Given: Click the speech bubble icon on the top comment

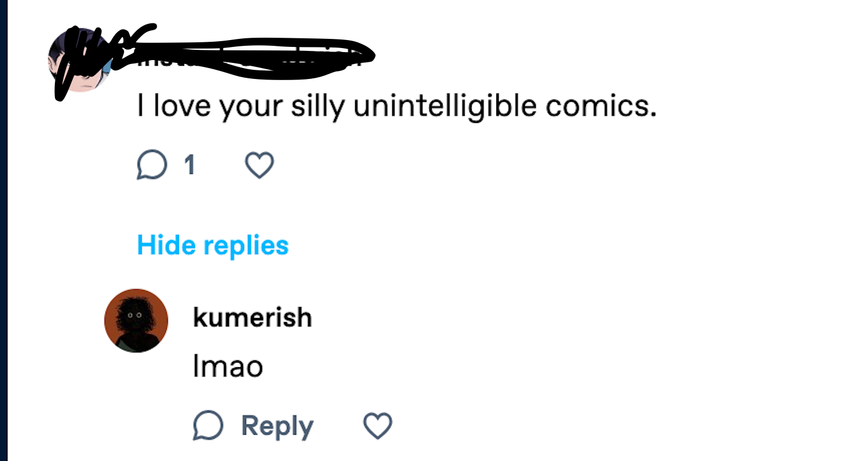Looking at the screenshot, I should click(x=152, y=165).
